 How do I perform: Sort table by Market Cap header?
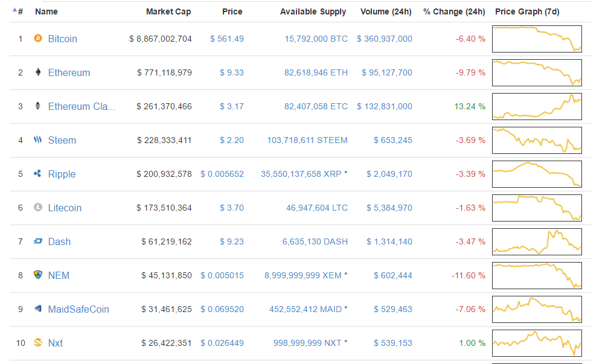click(168, 11)
